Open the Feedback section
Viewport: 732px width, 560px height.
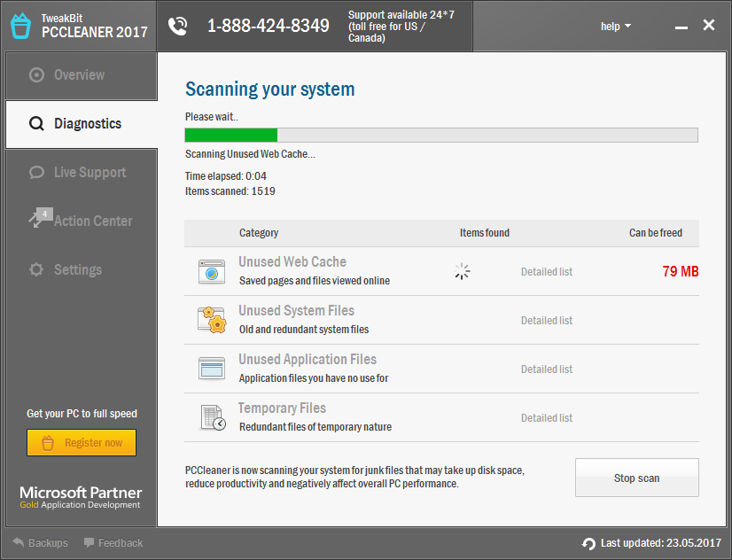click(x=113, y=542)
